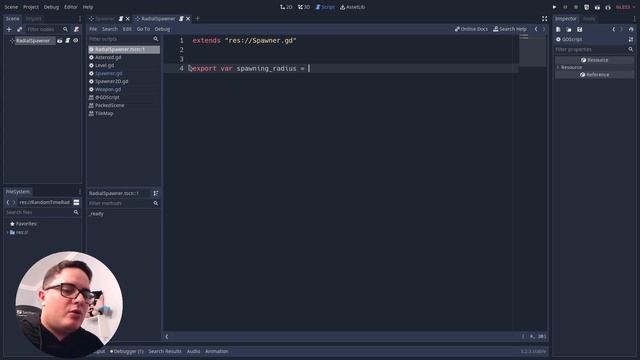This screenshot has height=360, width=640.
Task: Load resource icon in Inspector
Action: pos(569,29)
